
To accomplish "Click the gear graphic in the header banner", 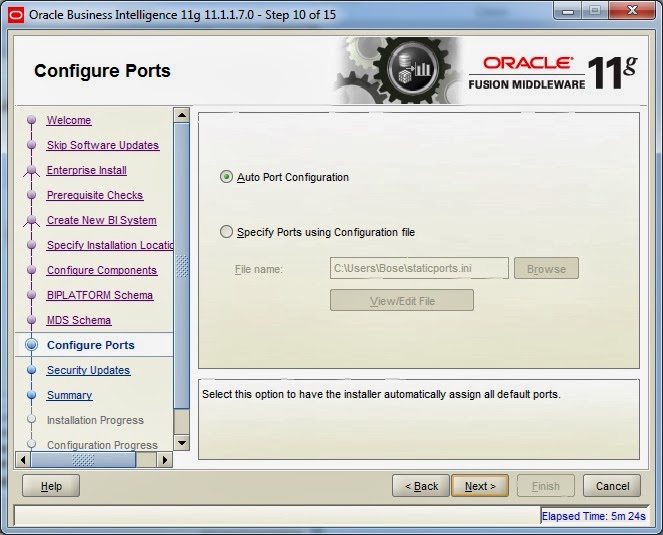I will 400,70.
